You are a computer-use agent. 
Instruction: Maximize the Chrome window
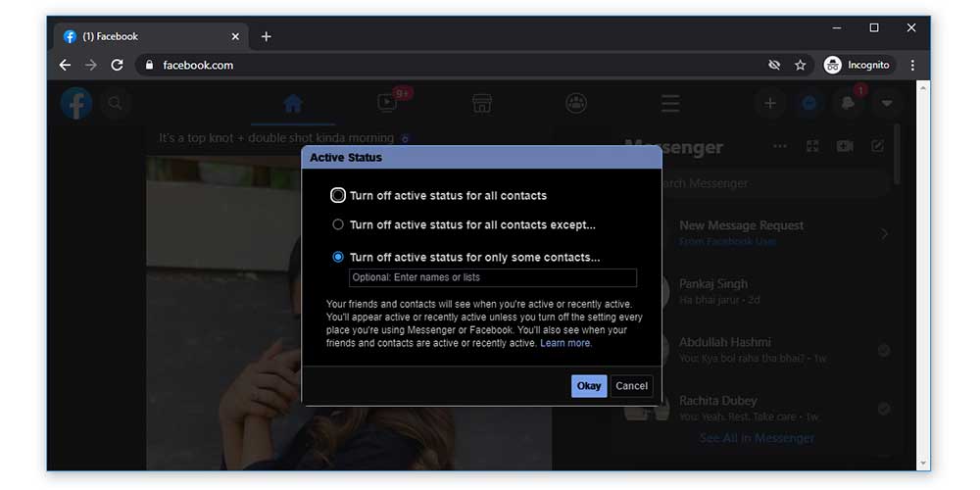point(874,27)
